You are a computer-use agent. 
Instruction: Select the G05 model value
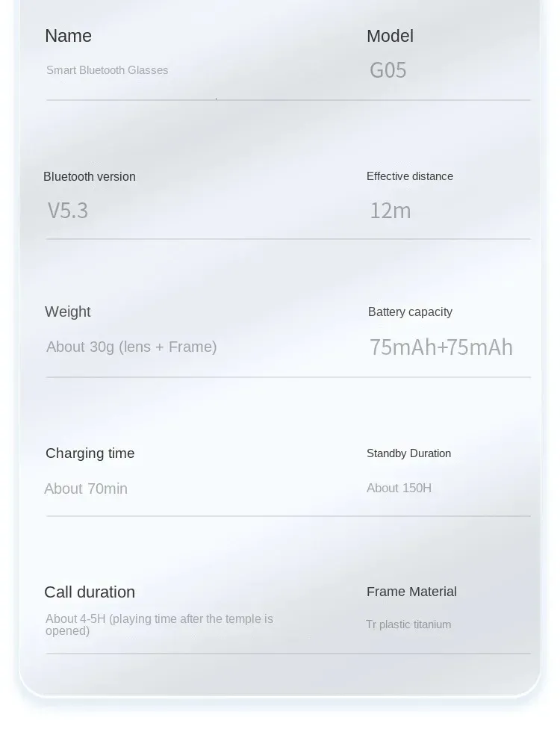click(388, 70)
